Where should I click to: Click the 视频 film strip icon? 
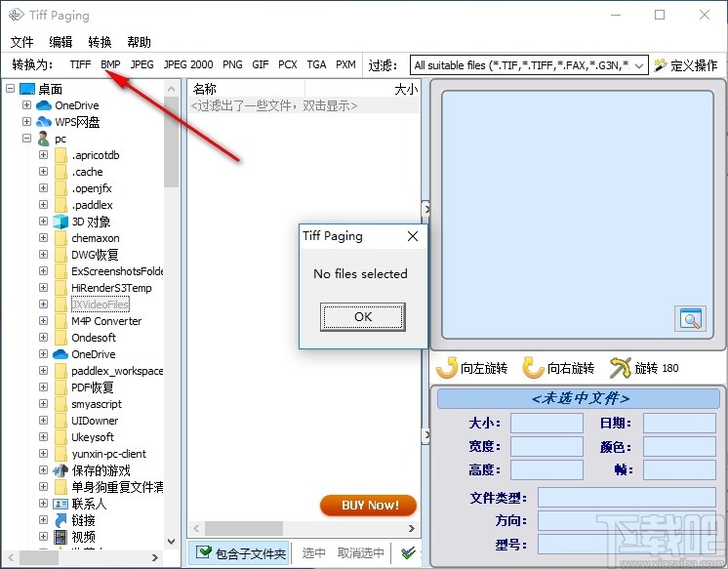pyautogui.click(x=61, y=537)
